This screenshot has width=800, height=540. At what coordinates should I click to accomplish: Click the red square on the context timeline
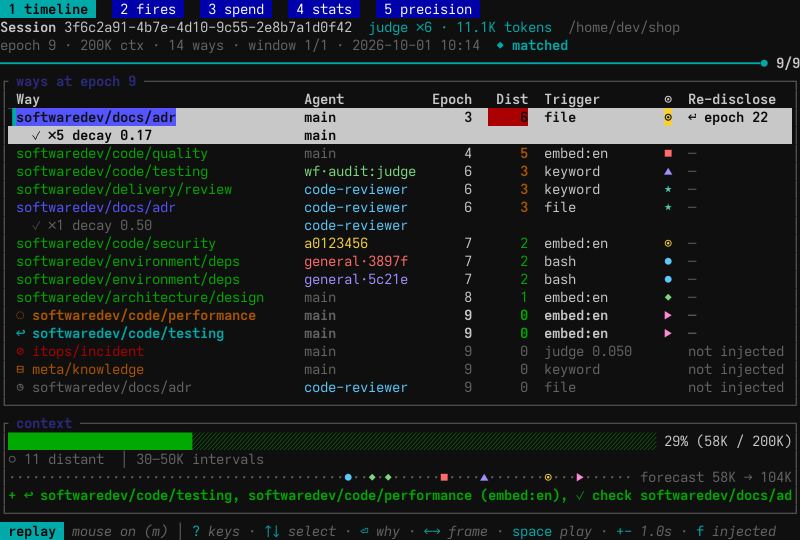(444, 477)
